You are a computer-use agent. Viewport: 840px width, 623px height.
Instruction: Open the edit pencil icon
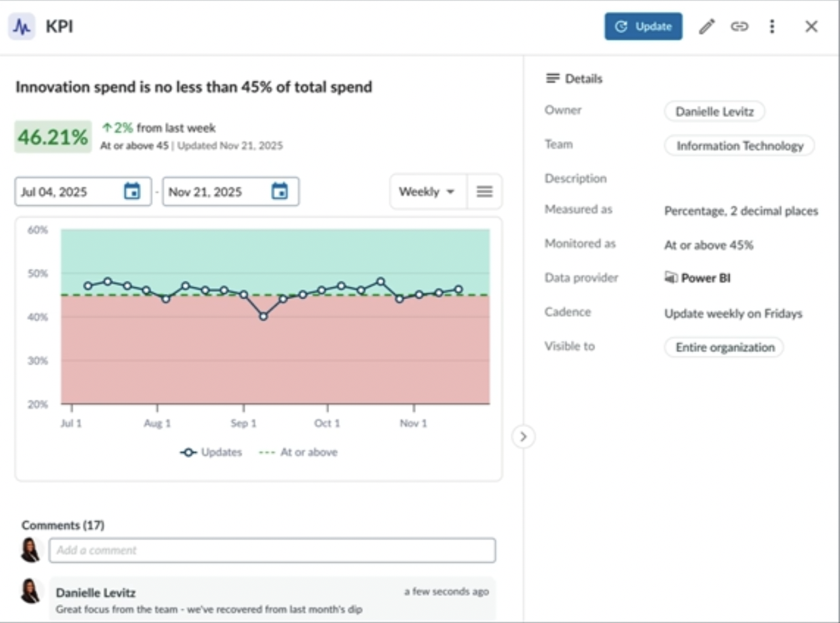pos(707,27)
